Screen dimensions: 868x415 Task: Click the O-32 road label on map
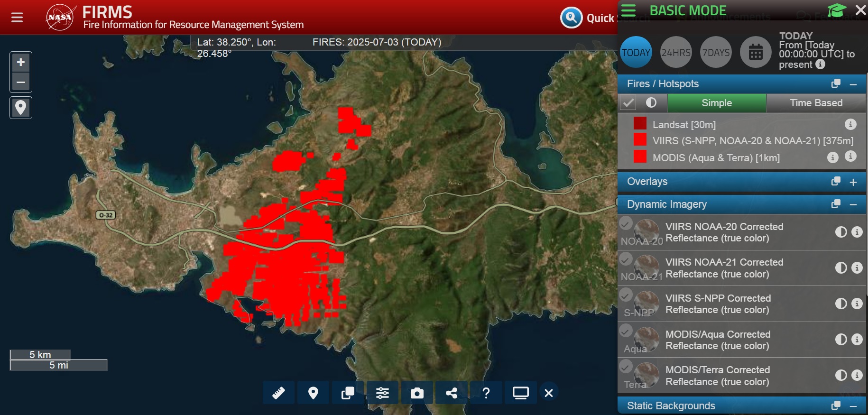(x=106, y=215)
